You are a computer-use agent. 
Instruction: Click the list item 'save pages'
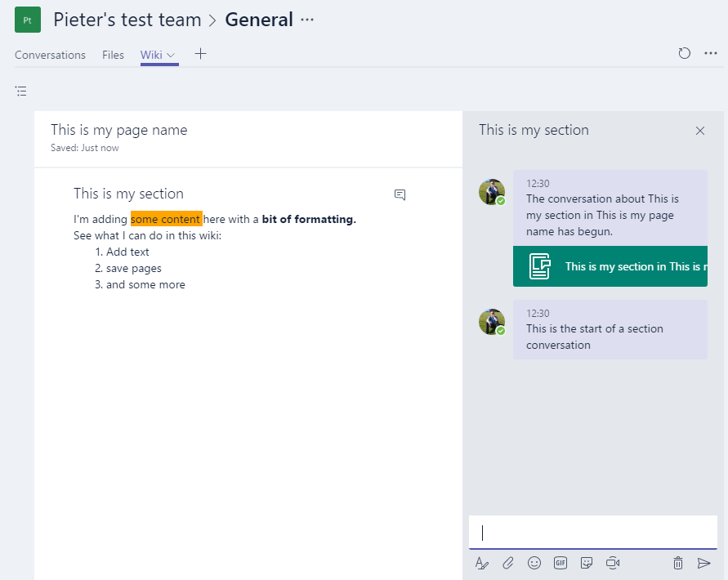pos(134,269)
